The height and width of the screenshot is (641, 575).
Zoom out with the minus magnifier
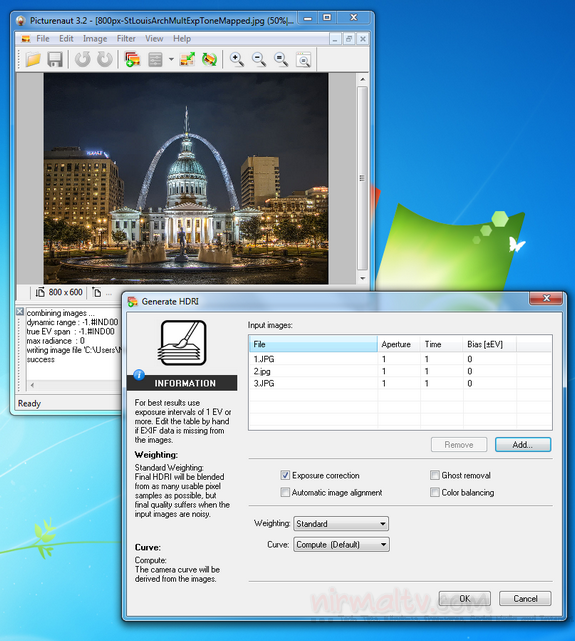tap(259, 60)
